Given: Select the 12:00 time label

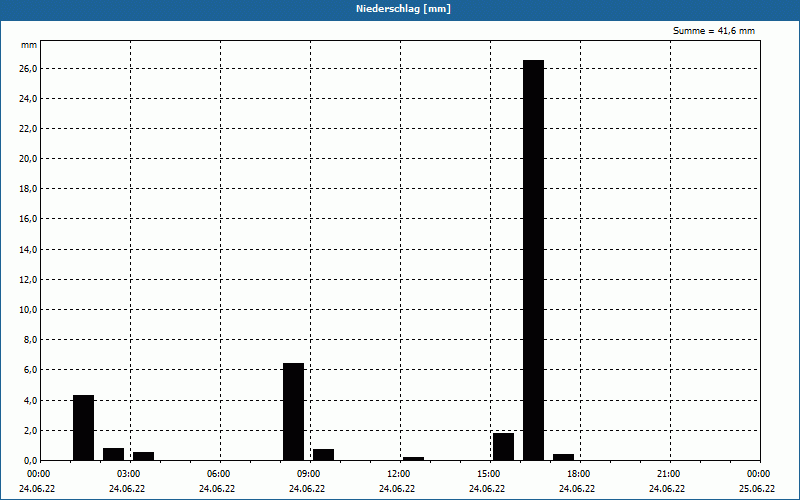Looking at the screenshot, I should (398, 474).
